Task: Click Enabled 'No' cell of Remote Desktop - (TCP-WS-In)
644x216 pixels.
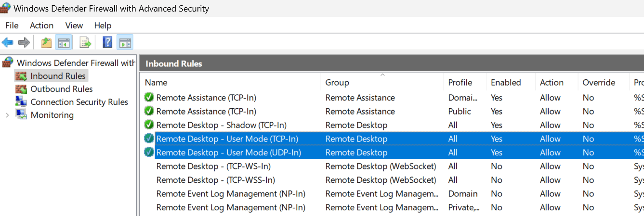Action: pyautogui.click(x=497, y=166)
